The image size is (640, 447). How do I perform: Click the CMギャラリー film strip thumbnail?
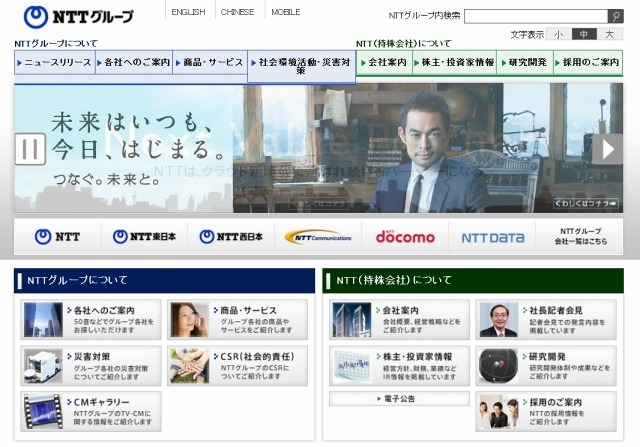(x=43, y=411)
